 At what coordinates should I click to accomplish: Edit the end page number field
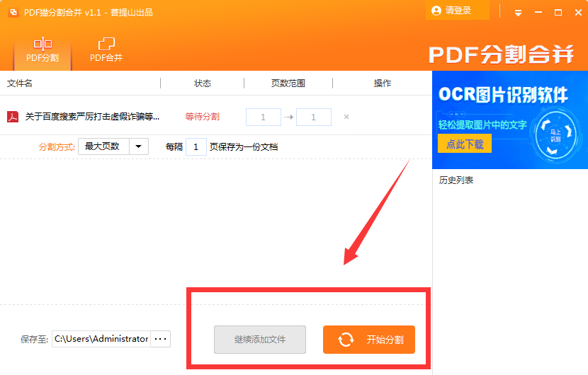[x=314, y=117]
